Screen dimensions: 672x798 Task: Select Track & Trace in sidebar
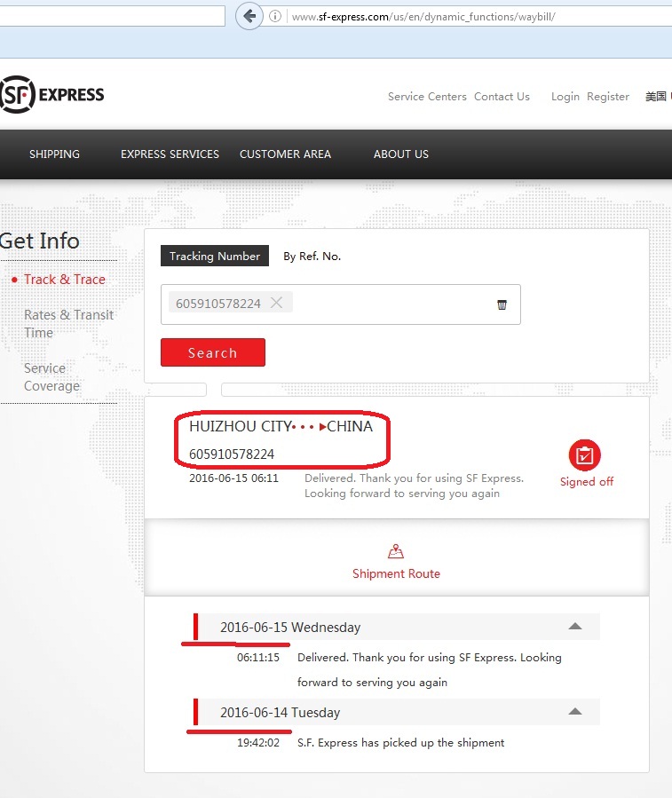65,280
